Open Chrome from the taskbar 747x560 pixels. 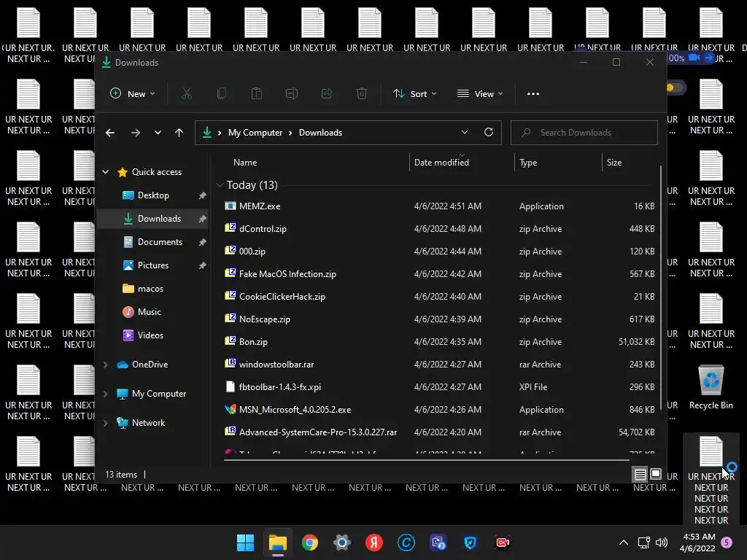tap(309, 542)
